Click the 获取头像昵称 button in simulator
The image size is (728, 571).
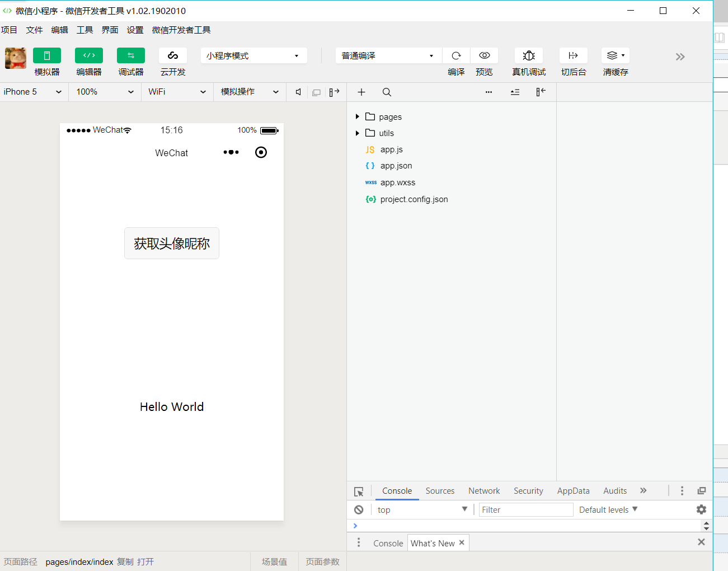coord(172,244)
